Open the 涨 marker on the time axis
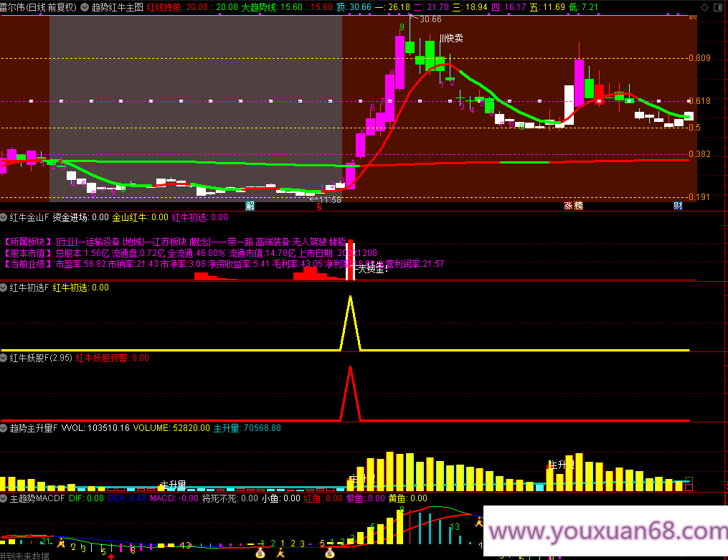Image resolution: width=728 pixels, height=560 pixels. 568,206
